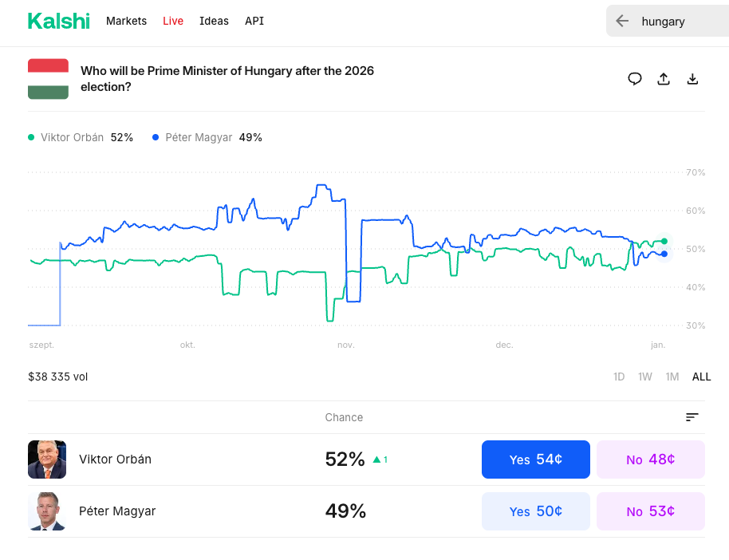The width and height of the screenshot is (729, 560).
Task: Click the Hungary flag market icon
Action: pyautogui.click(x=48, y=79)
